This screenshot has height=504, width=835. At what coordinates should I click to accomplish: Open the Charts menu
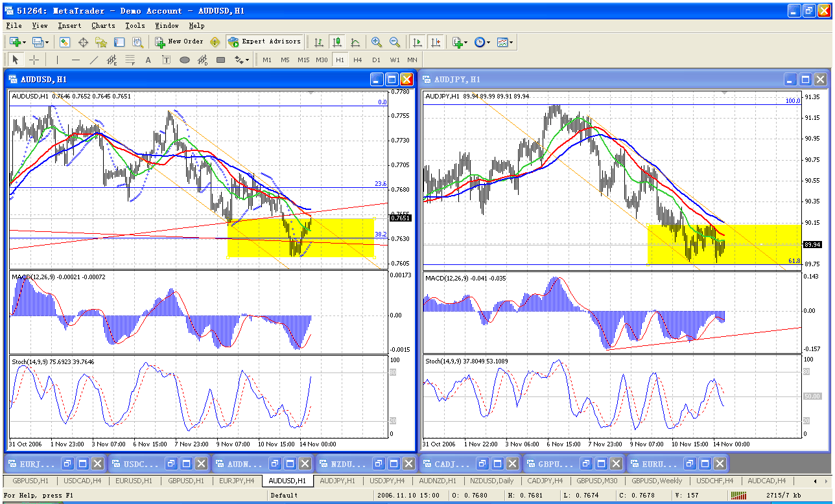pos(103,26)
